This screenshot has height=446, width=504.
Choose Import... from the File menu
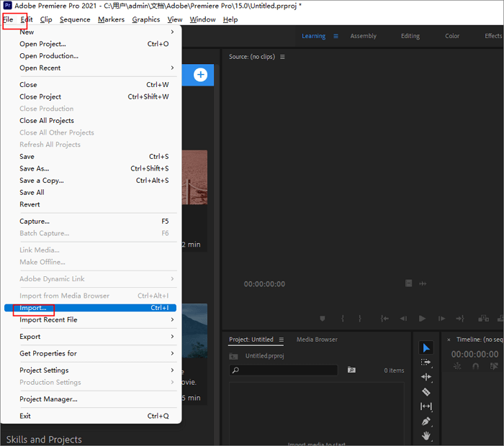(91, 308)
